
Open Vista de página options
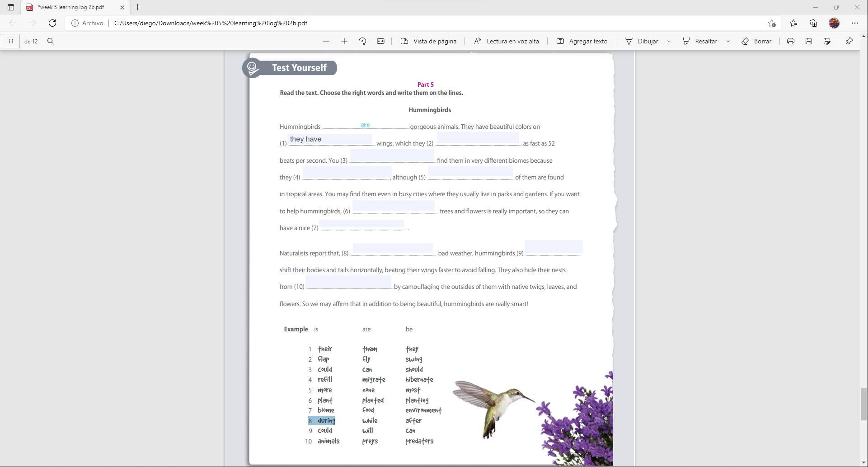click(428, 41)
